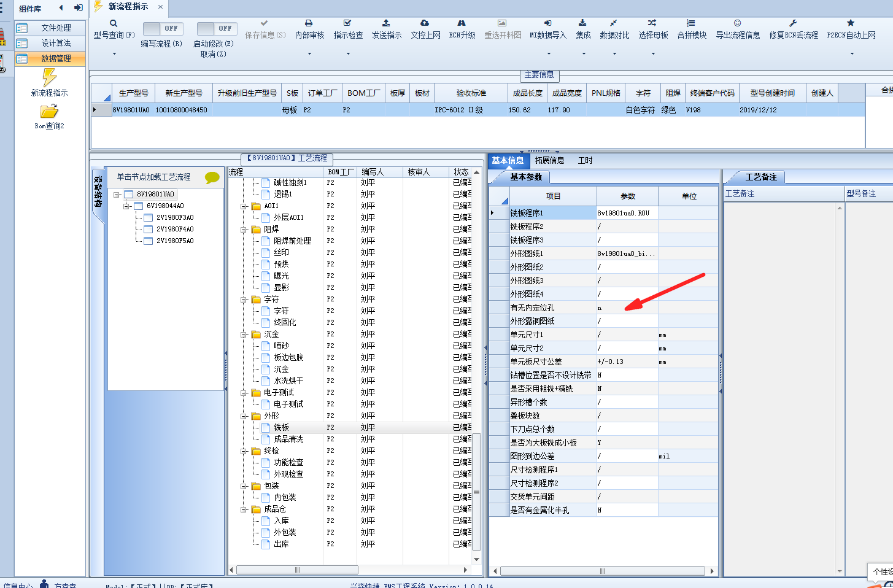Switch to the 基本信息 tab
This screenshot has height=588, width=893.
coord(508,160)
